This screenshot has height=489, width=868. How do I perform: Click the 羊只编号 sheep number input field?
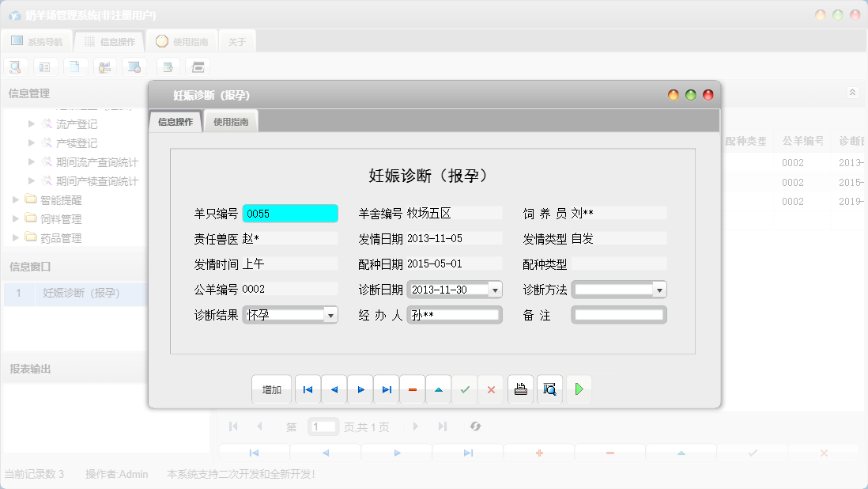click(x=290, y=212)
